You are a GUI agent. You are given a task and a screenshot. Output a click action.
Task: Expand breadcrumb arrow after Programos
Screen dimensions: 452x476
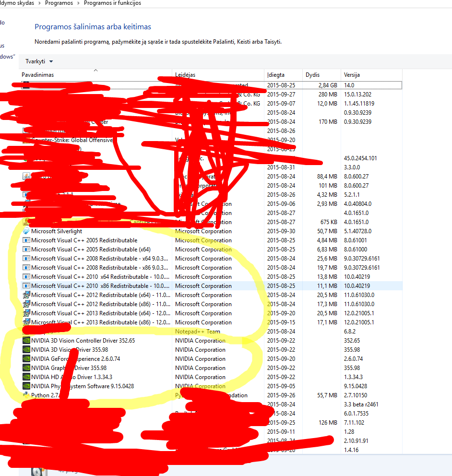(x=78, y=3)
